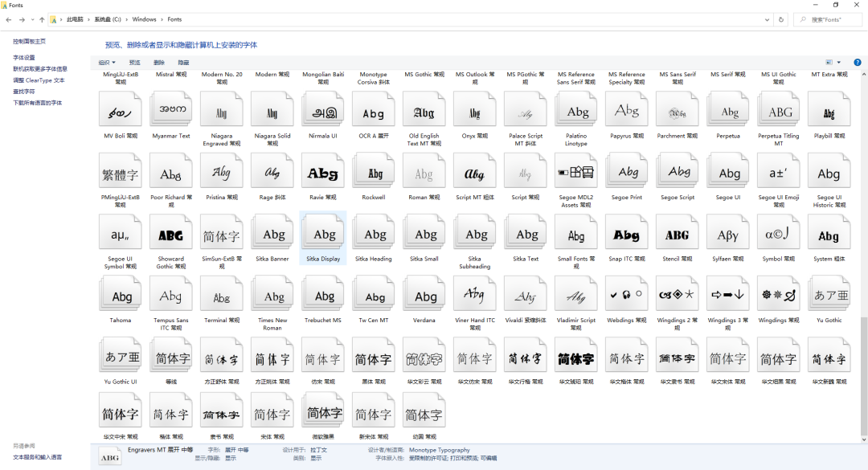
Task: Open 查找字符 link
Action: [x=24, y=92]
